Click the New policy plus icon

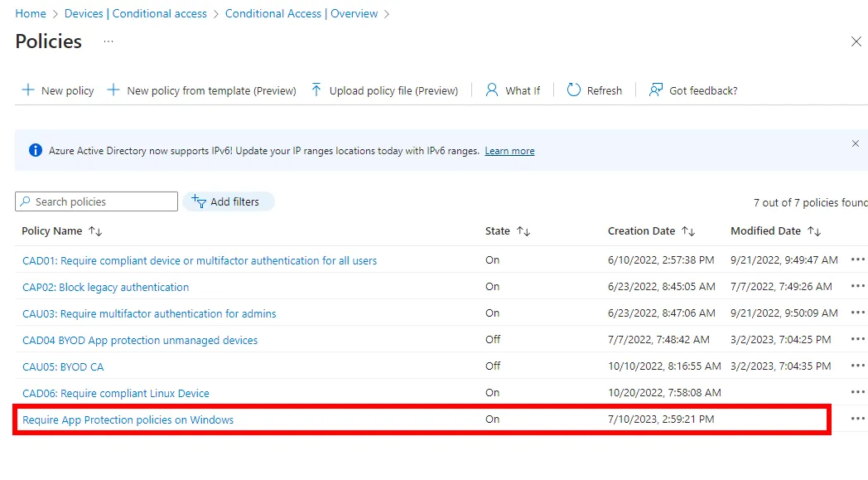28,90
